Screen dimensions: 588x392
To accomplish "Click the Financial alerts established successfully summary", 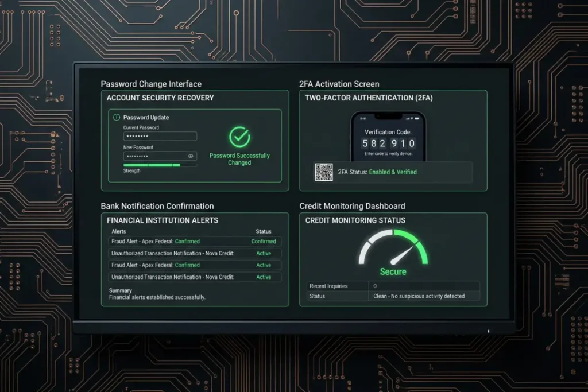I will pyautogui.click(x=157, y=297).
